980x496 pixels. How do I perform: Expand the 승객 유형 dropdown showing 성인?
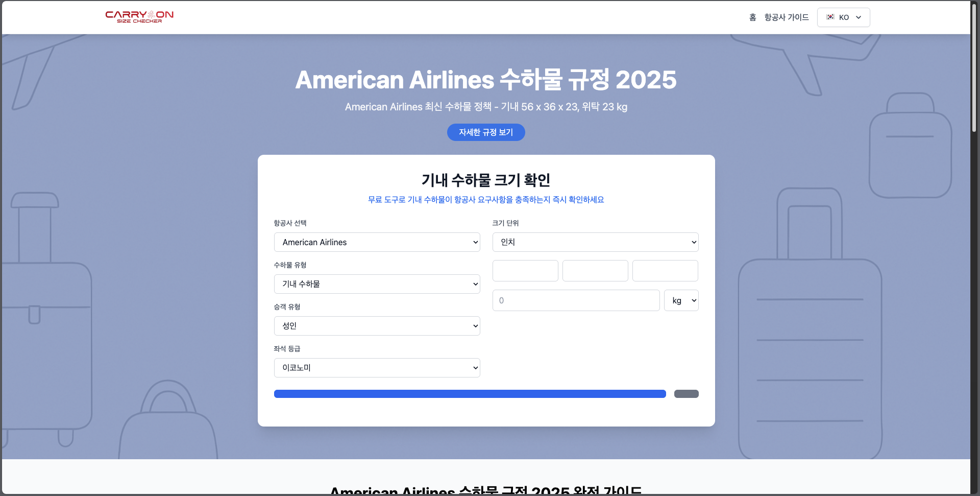pyautogui.click(x=377, y=326)
